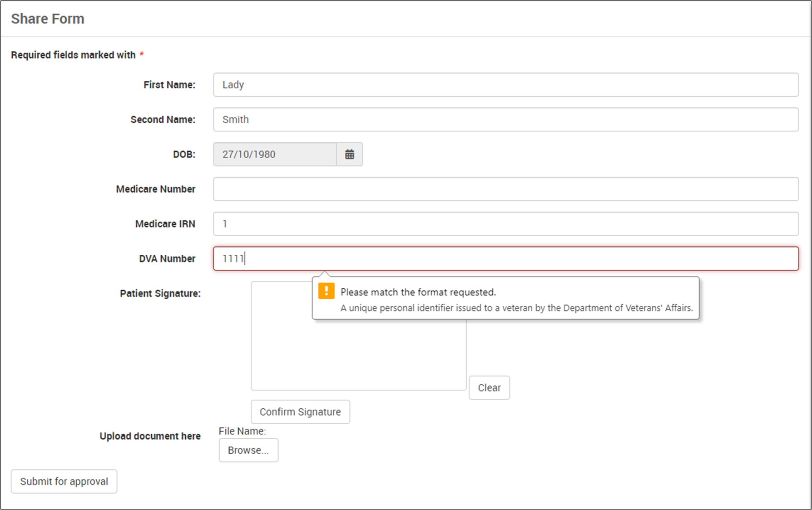Click the 'Please match the format requested' message

point(418,292)
